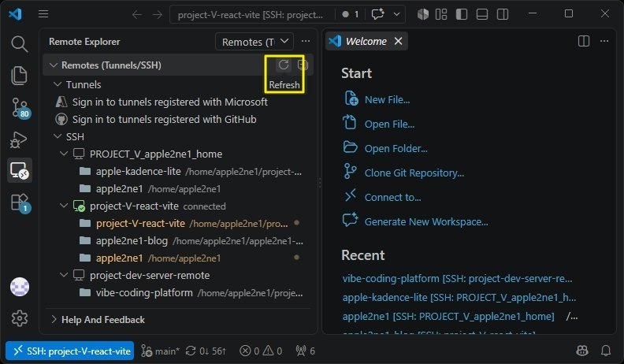Refresh the Remotes list
Image resolution: width=624 pixels, height=364 pixels.
[x=284, y=65]
